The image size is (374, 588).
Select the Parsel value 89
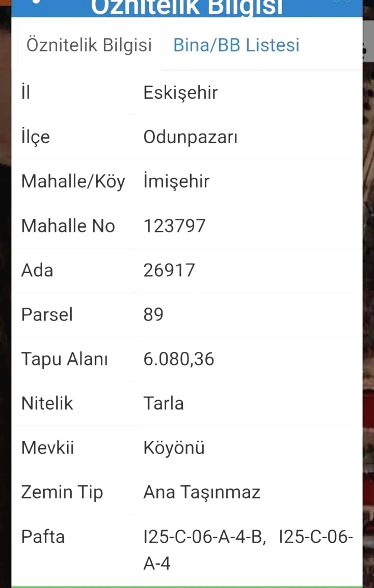coord(153,315)
